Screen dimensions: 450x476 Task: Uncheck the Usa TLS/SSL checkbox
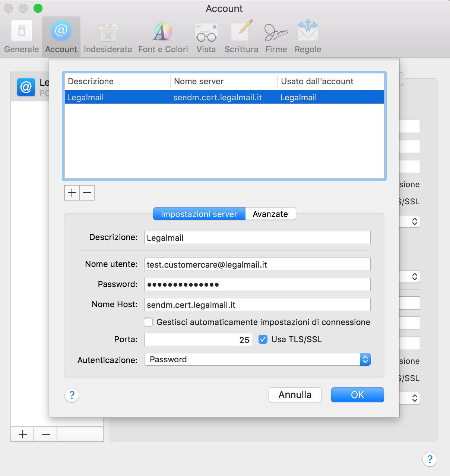pos(263,339)
